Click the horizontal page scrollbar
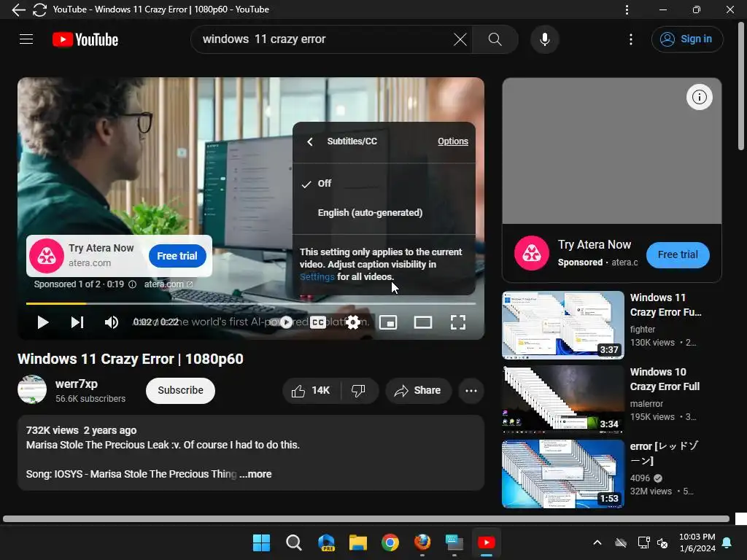Image resolution: width=747 pixels, height=560 pixels. coord(366,518)
